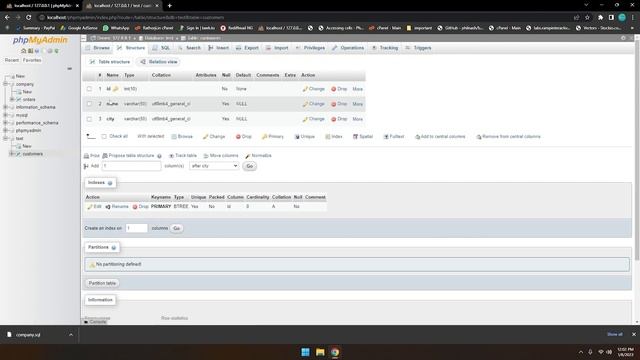Image resolution: width=640 pixels, height=360 pixels.
Task: Open the Relation view sub-tab
Action: [x=159, y=62]
